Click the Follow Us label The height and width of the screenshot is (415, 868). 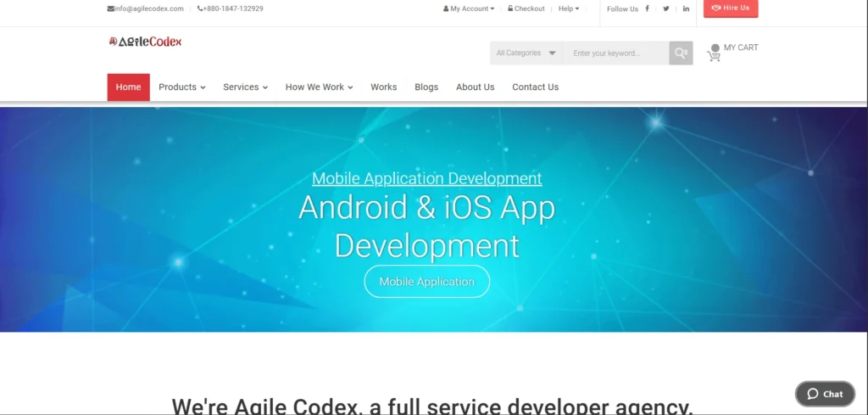[622, 8]
